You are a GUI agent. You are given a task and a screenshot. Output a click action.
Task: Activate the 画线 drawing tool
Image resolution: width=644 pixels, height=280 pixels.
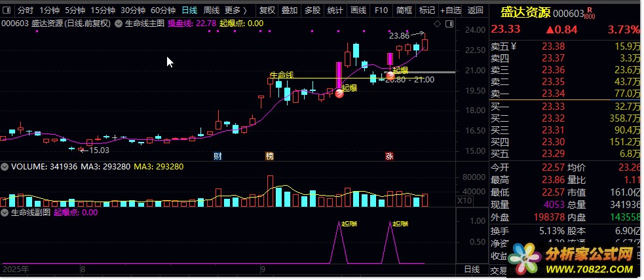pos(358,10)
